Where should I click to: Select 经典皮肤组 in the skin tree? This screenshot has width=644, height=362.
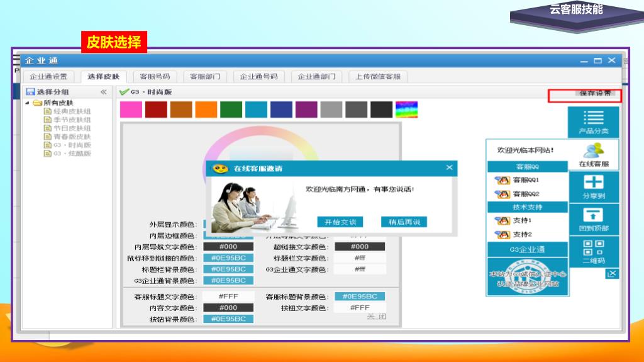tap(72, 111)
